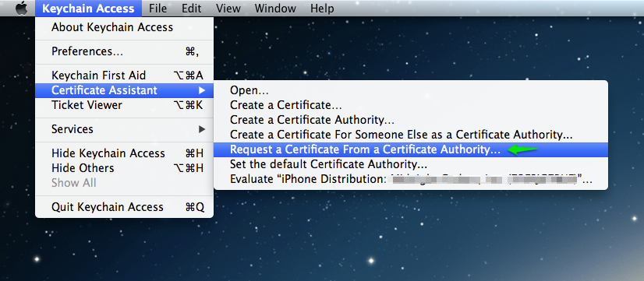Select Keychain First Aid
This screenshot has width=644, height=281.
click(x=125, y=76)
